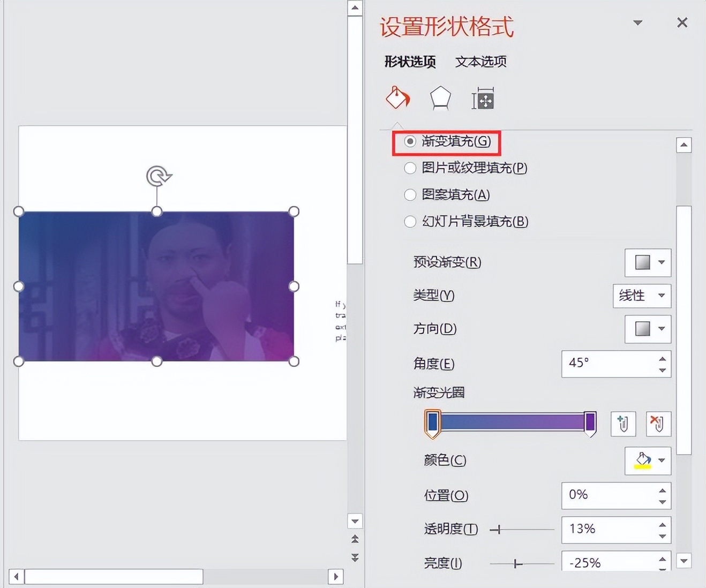Image resolution: width=706 pixels, height=588 pixels.
Task: Click the 透明度 field showing 13%
Action: point(608,530)
